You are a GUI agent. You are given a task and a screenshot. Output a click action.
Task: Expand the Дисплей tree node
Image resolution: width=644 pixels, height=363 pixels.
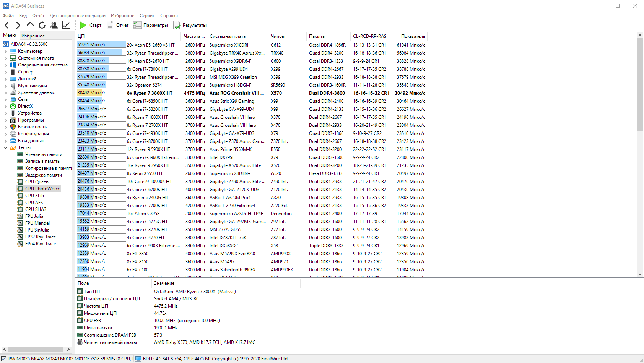pyautogui.click(x=5, y=79)
